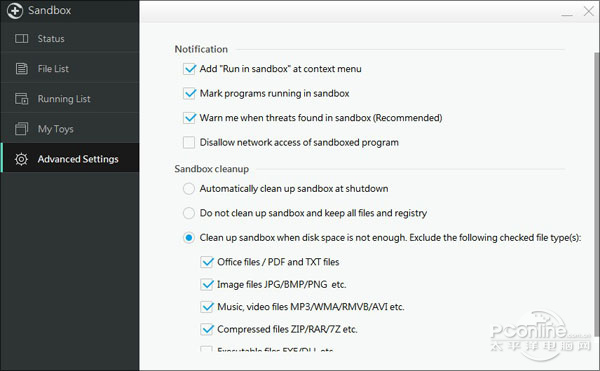Uncheck Compressed files ZIP/RAR/7Z checkbox
The image size is (600, 371).
point(207,329)
